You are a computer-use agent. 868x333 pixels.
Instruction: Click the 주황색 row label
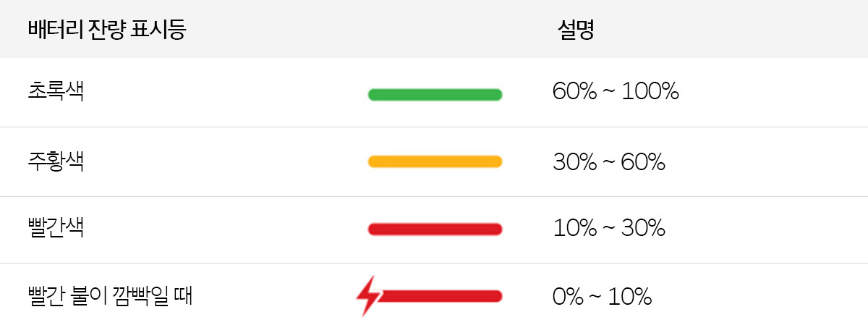coord(56,159)
